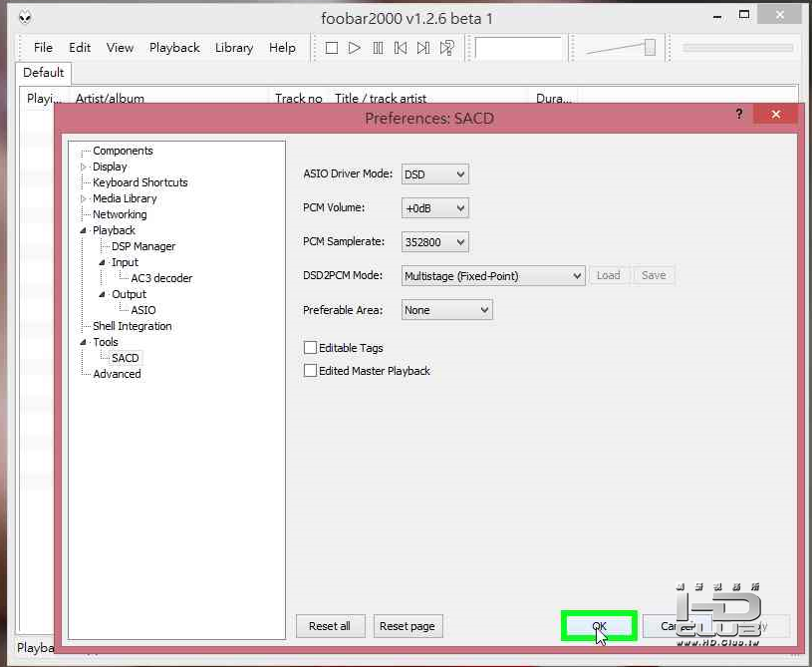Skip to the previous track
Screen dimensions: 812x667
tap(401, 48)
